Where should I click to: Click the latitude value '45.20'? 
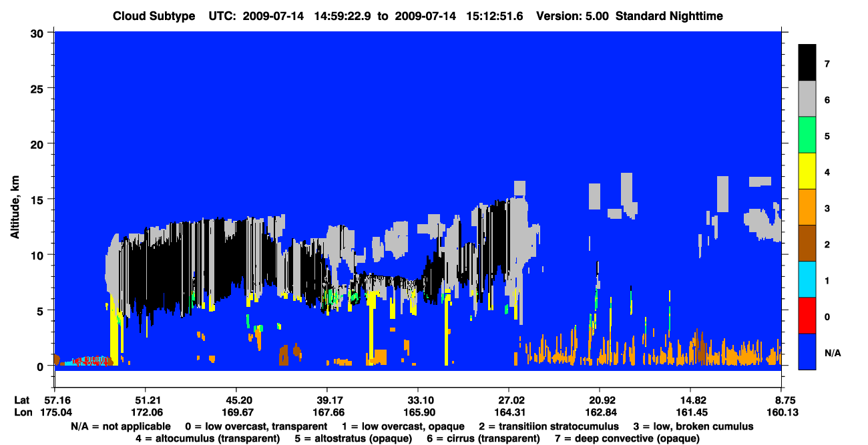tap(236, 400)
